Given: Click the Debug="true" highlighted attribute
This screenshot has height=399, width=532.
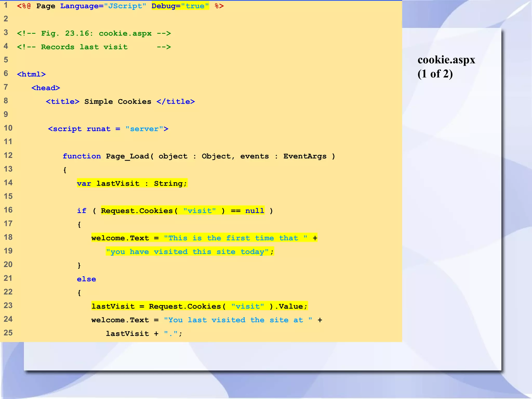Looking at the screenshot, I should tap(180, 6).
